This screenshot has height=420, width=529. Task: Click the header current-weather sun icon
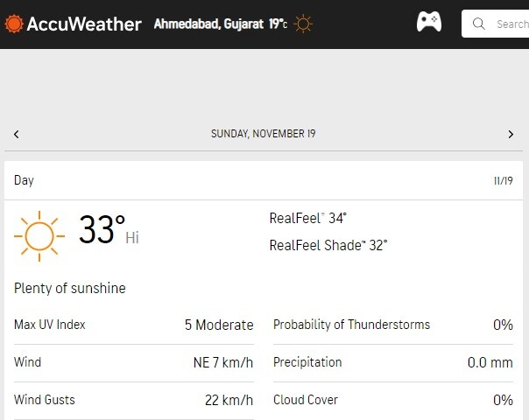click(x=303, y=24)
